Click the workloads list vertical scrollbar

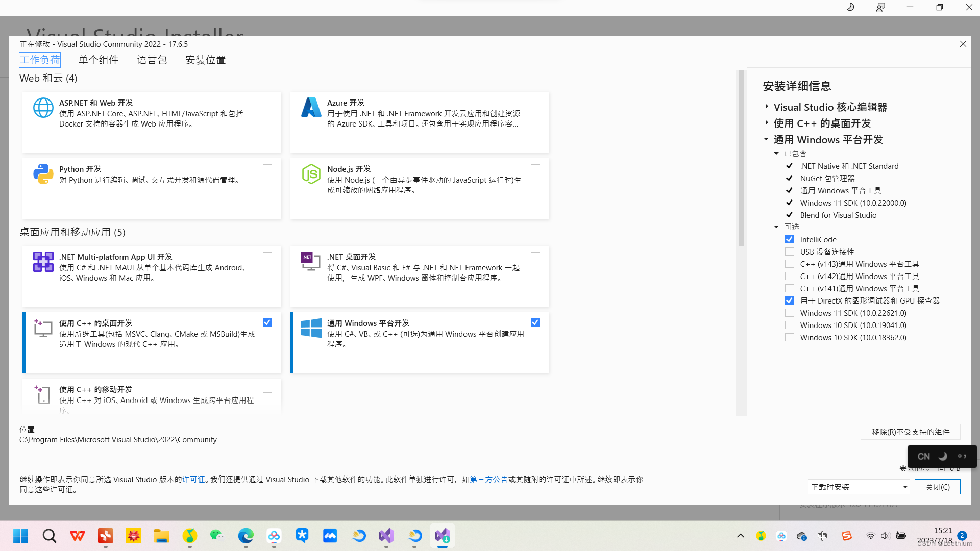coord(741,158)
